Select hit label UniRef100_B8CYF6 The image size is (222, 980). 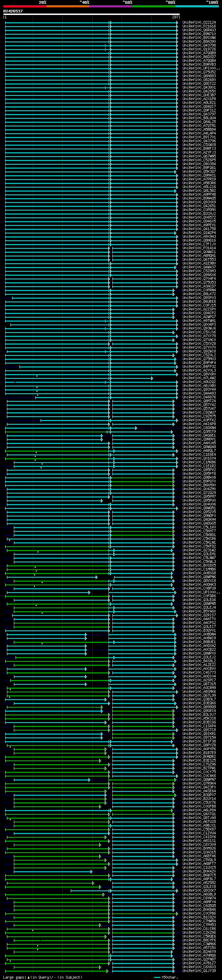(x=199, y=941)
